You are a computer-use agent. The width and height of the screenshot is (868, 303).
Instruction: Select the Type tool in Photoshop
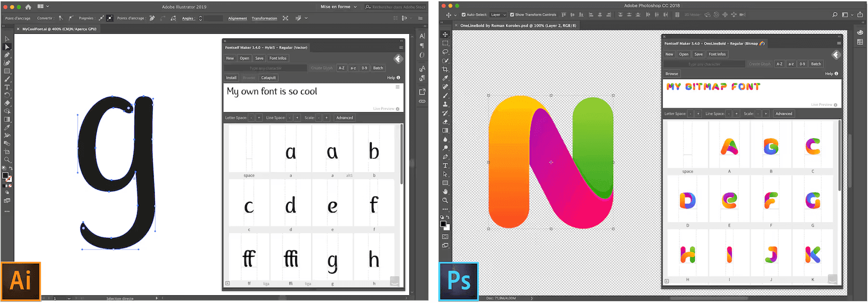(x=446, y=165)
